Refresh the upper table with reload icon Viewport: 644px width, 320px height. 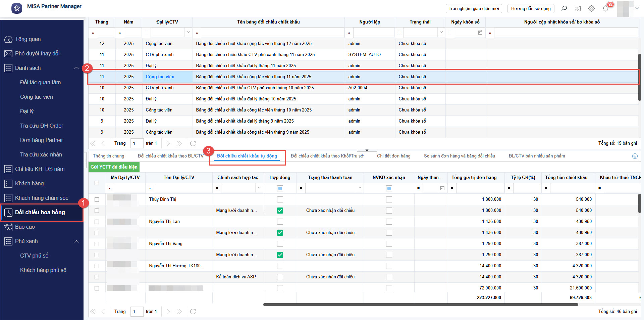point(193,143)
